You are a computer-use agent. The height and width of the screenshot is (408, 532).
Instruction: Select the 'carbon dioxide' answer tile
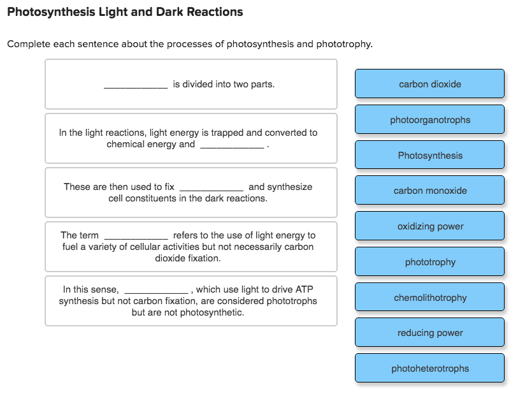(x=429, y=84)
